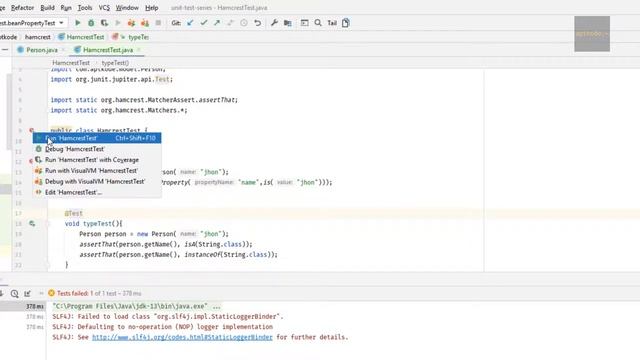The width and height of the screenshot is (640, 360).
Task: Open the Tools menu
Action: pos(85,8)
